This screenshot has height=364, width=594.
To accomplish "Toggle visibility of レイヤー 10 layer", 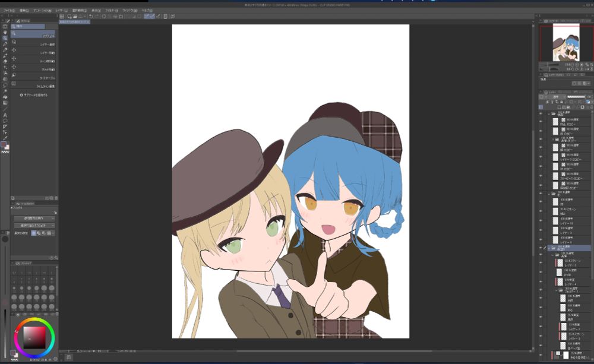I will [x=541, y=221].
